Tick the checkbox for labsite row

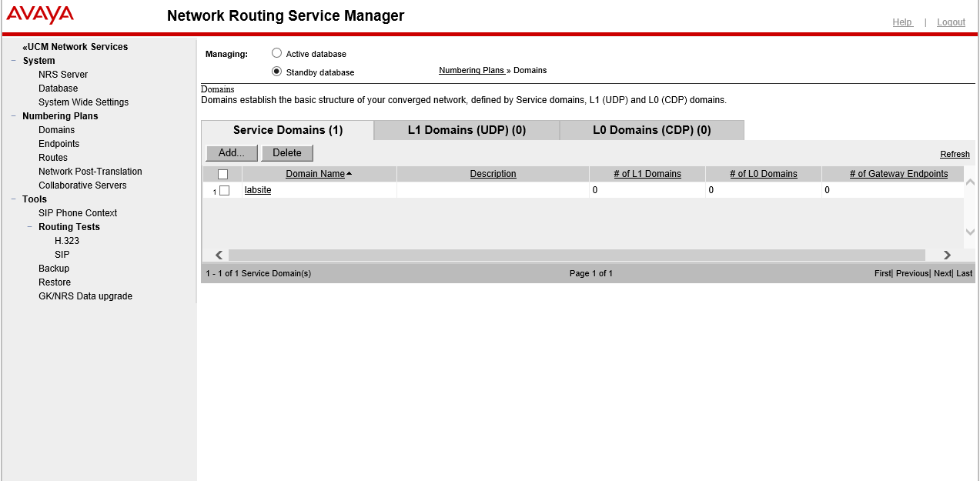pyautogui.click(x=225, y=191)
